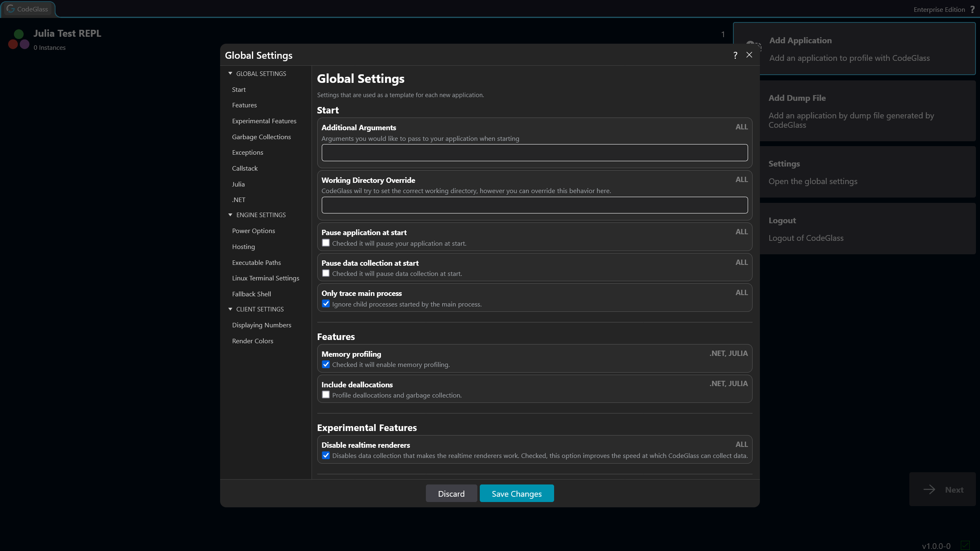Open Julia settings section
Screen dimensions: 980x551
(238, 184)
